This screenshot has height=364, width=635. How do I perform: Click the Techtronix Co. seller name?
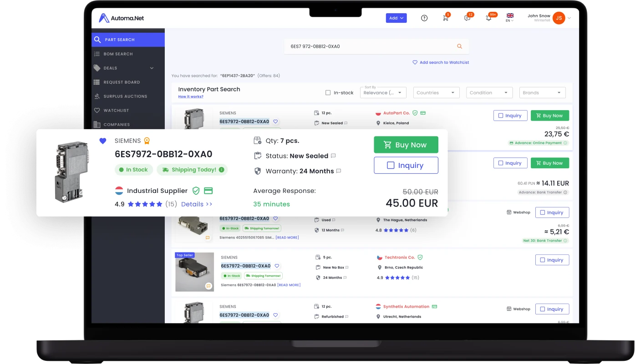[400, 257]
